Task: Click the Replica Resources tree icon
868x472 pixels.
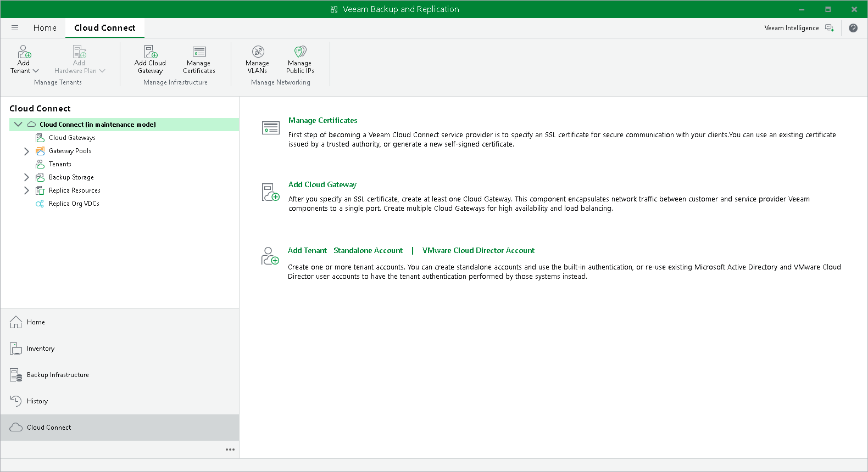Action: tap(40, 190)
